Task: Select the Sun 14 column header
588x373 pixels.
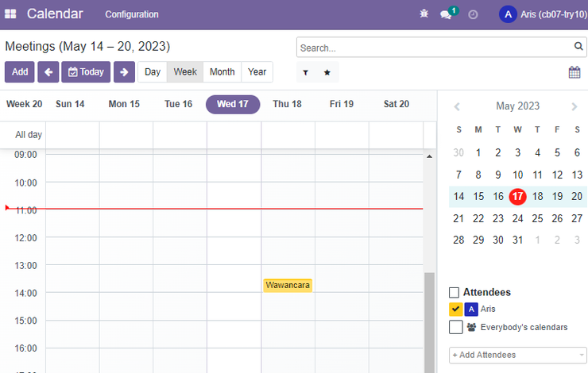Action: coord(70,104)
